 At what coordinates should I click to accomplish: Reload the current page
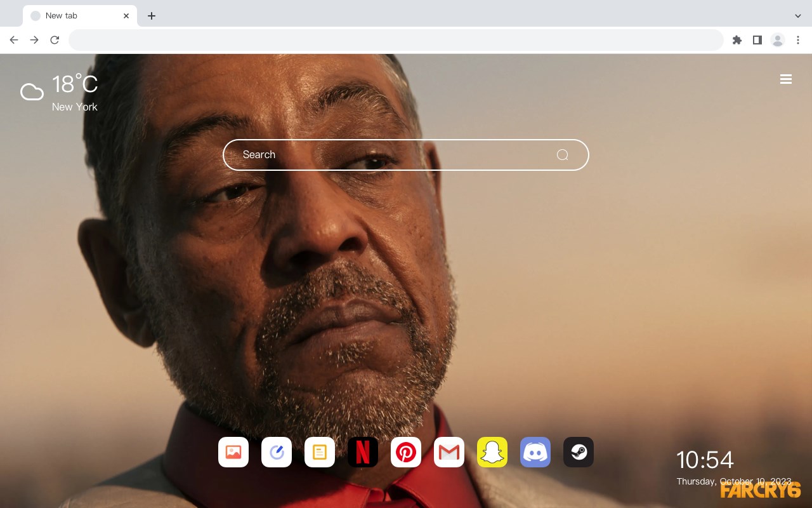coord(55,40)
